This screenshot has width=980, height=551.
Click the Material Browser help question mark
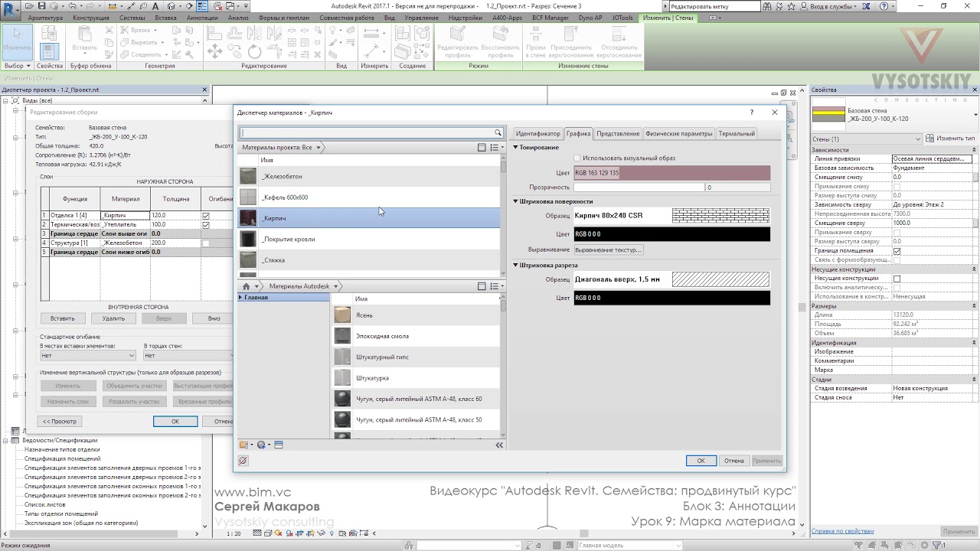click(x=752, y=112)
